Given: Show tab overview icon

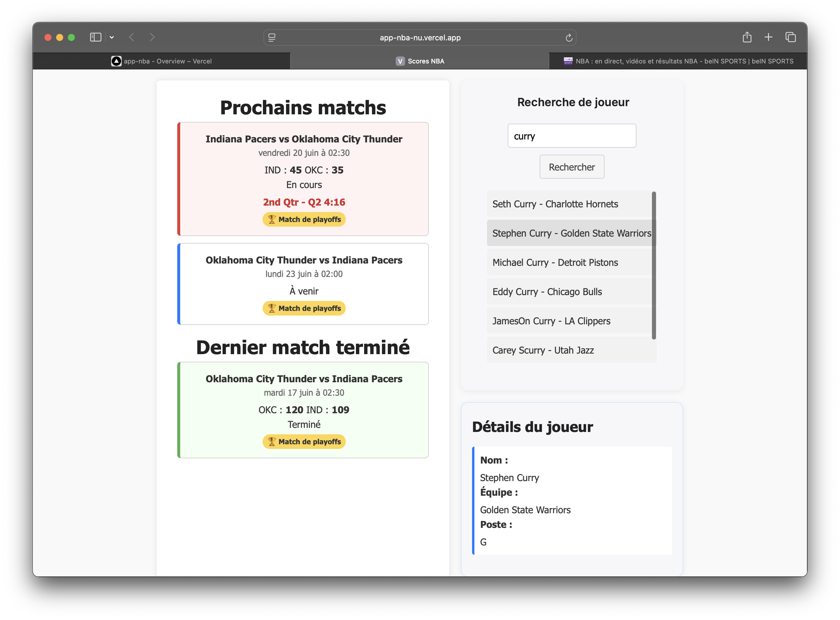Looking at the screenshot, I should coord(791,37).
